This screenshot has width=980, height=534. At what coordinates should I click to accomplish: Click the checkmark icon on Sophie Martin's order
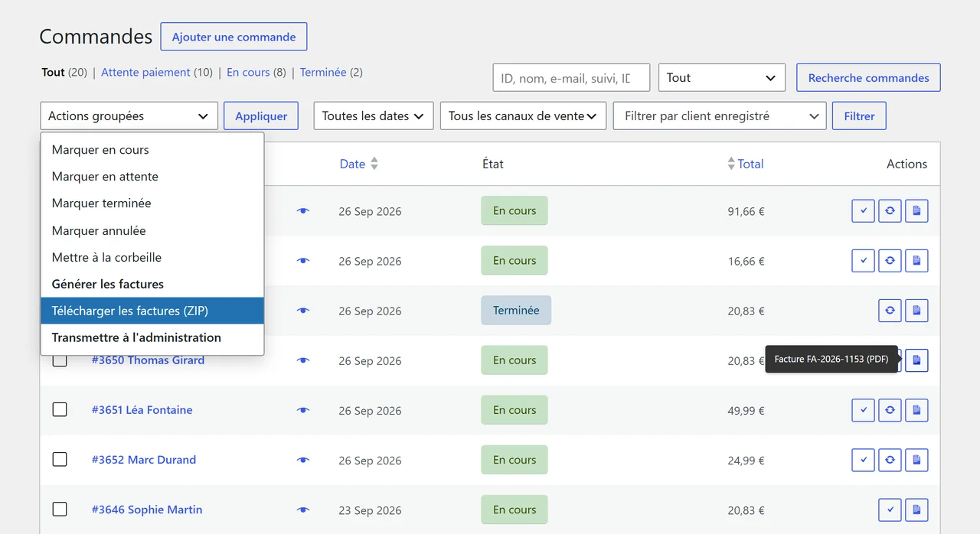[890, 510]
